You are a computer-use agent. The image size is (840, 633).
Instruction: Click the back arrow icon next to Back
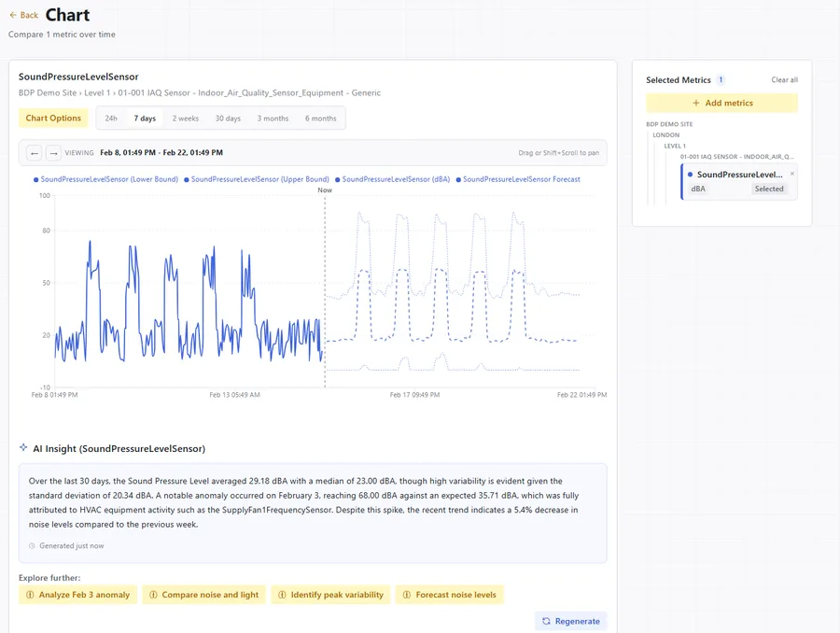click(x=11, y=16)
